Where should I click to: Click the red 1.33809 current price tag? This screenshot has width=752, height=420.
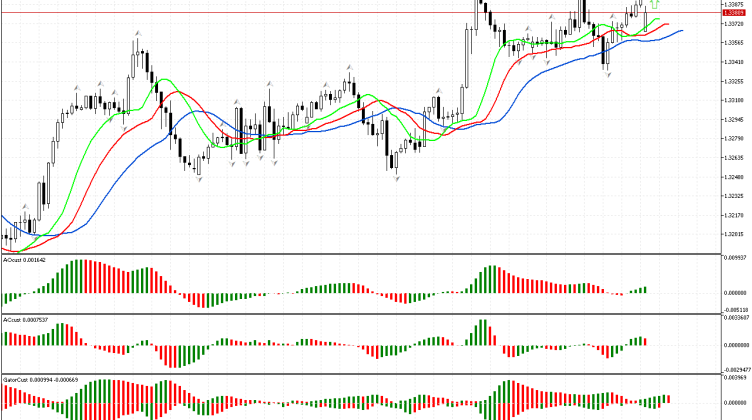(735, 14)
